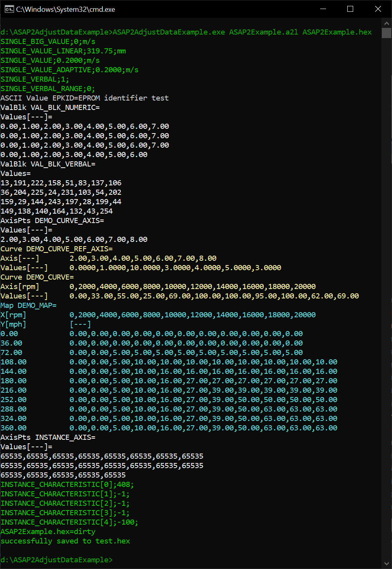Click the final command prompt input line
This screenshot has height=569, width=392.
(x=57, y=560)
